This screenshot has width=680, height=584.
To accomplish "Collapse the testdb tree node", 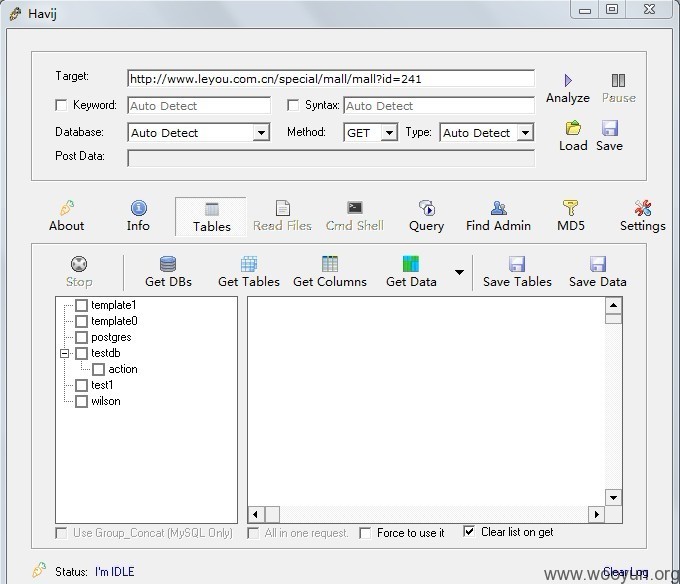I will pos(64,353).
